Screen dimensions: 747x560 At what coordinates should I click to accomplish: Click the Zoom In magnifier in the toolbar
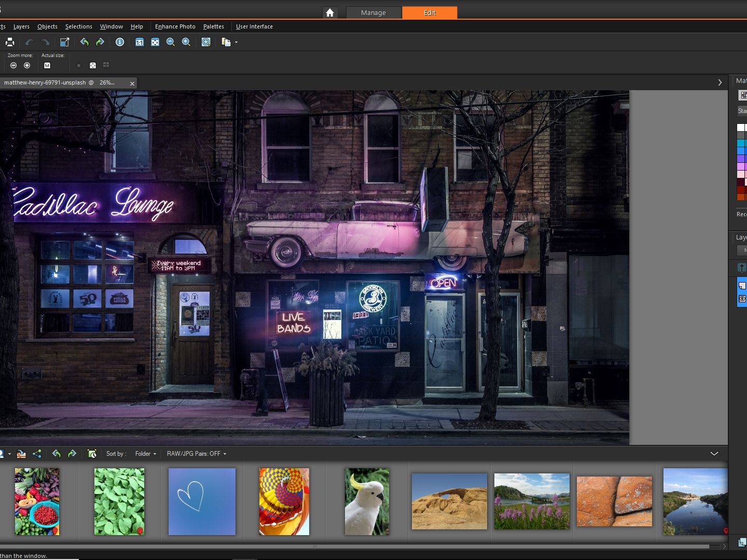186,42
